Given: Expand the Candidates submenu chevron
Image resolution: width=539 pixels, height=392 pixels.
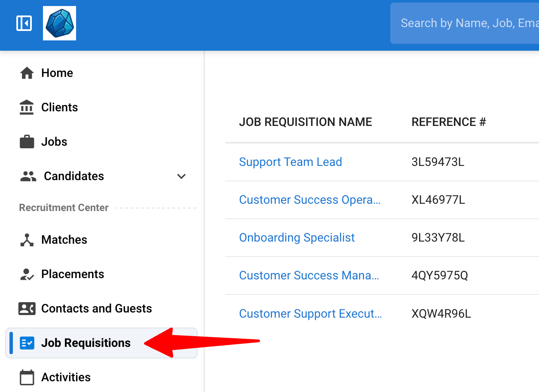Looking at the screenshot, I should point(181,176).
